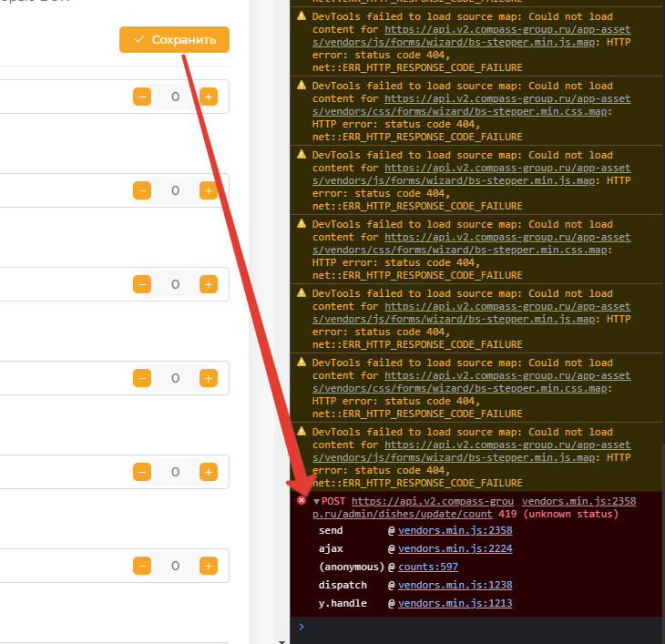The image size is (665, 644).
Task: Focus the quantity field in the fifth counter row
Action: pos(175,472)
